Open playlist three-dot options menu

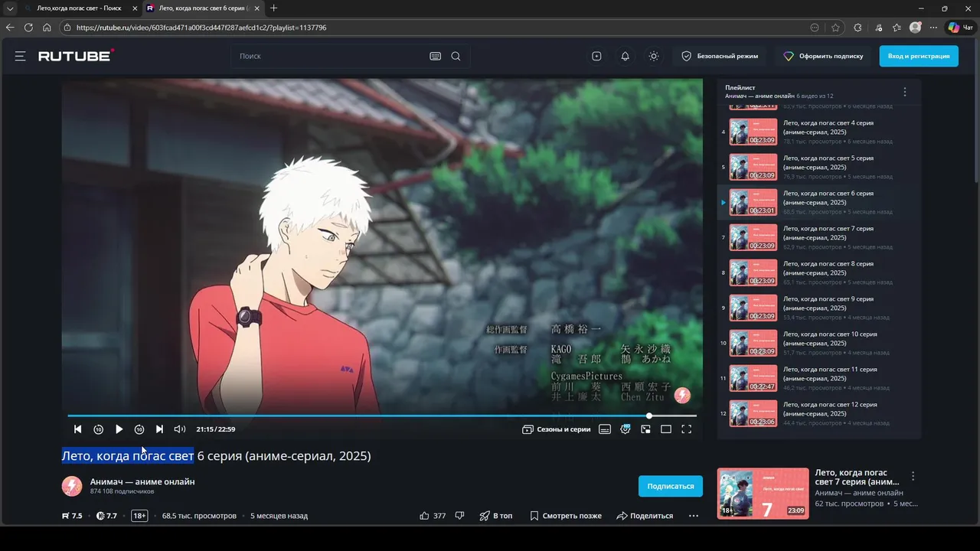[x=905, y=92]
